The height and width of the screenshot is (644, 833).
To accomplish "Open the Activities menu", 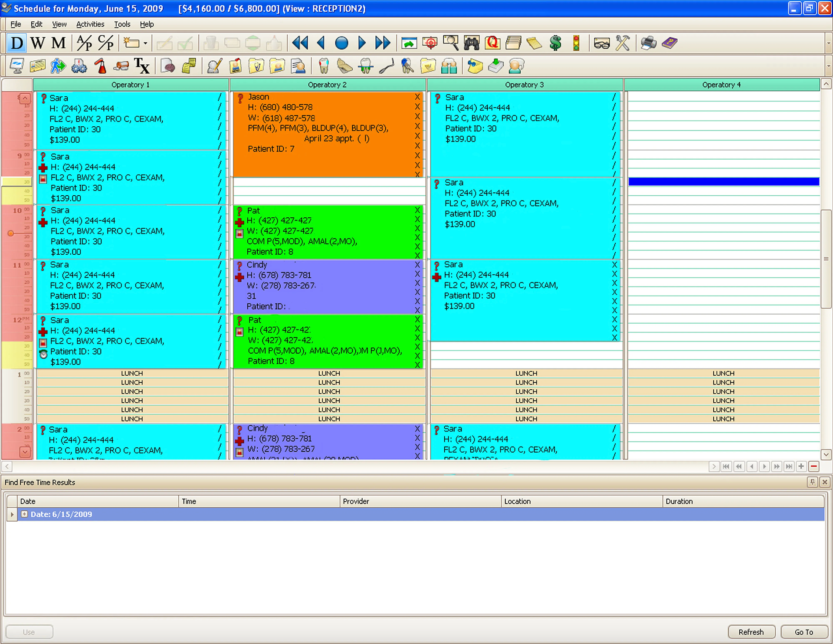I will pos(90,24).
